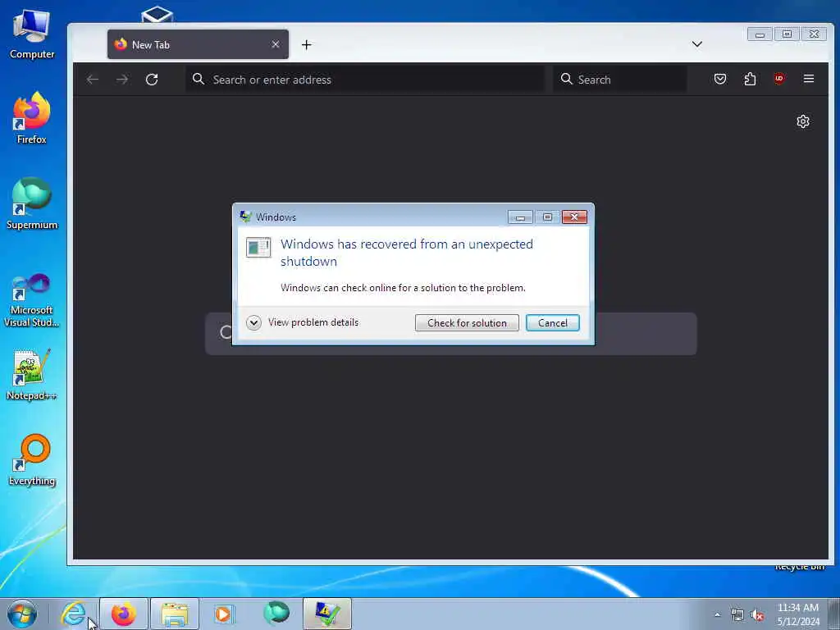
Task: Expand the list all tabs chevron
Action: [696, 44]
